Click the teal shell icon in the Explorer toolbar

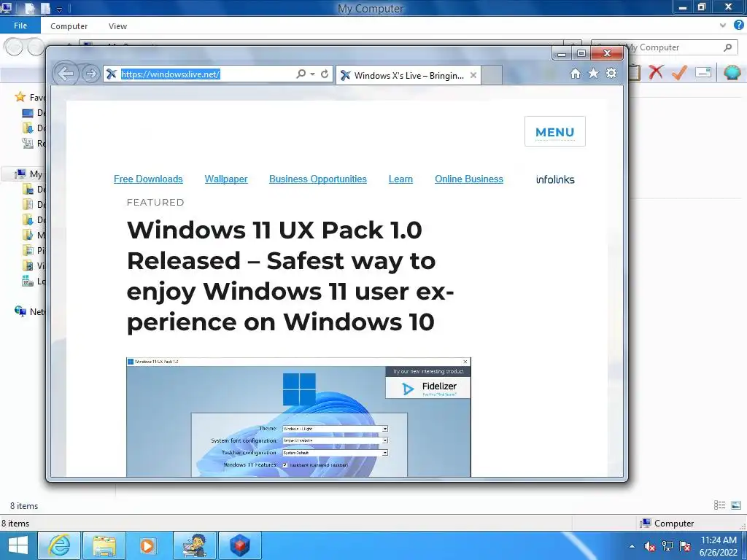click(732, 72)
